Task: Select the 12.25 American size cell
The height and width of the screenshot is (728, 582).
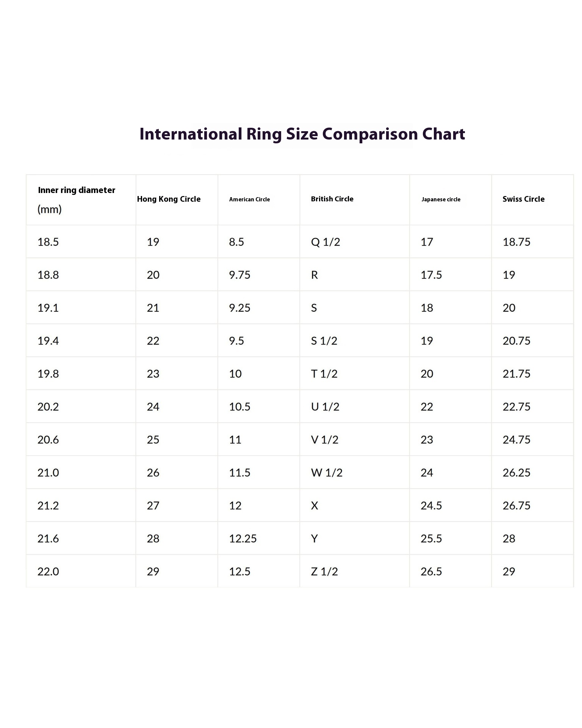Action: click(x=259, y=538)
